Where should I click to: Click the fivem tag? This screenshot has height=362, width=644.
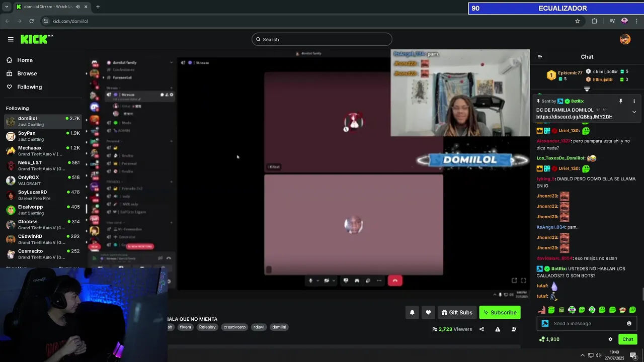click(x=185, y=327)
